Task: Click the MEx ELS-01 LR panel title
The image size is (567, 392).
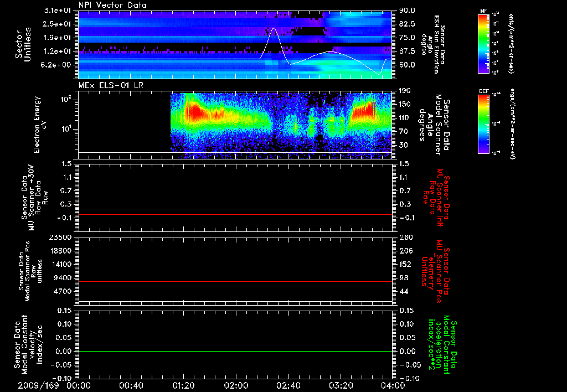Action: [111, 85]
